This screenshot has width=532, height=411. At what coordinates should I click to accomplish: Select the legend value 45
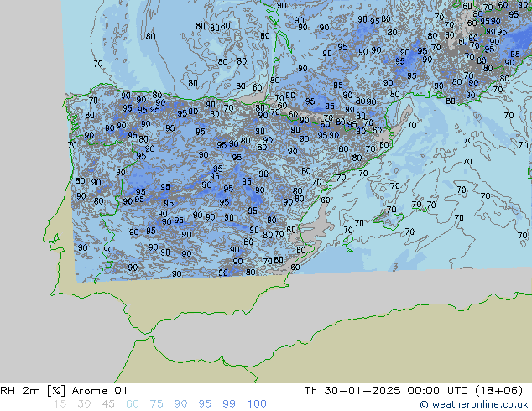click(108, 404)
